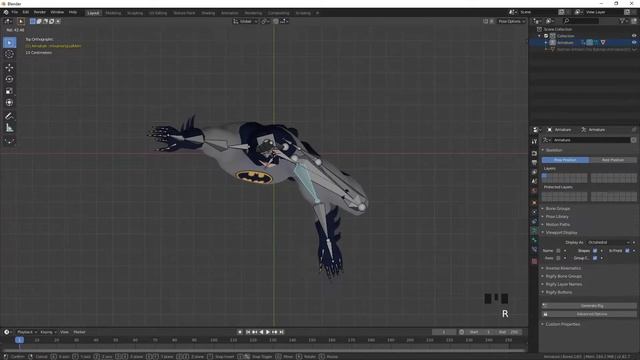This screenshot has width=640, height=360.
Task: Open the File menu
Action: coord(15,12)
